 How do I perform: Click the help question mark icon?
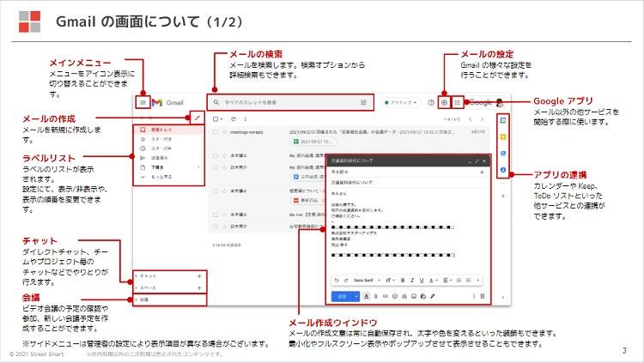(431, 102)
